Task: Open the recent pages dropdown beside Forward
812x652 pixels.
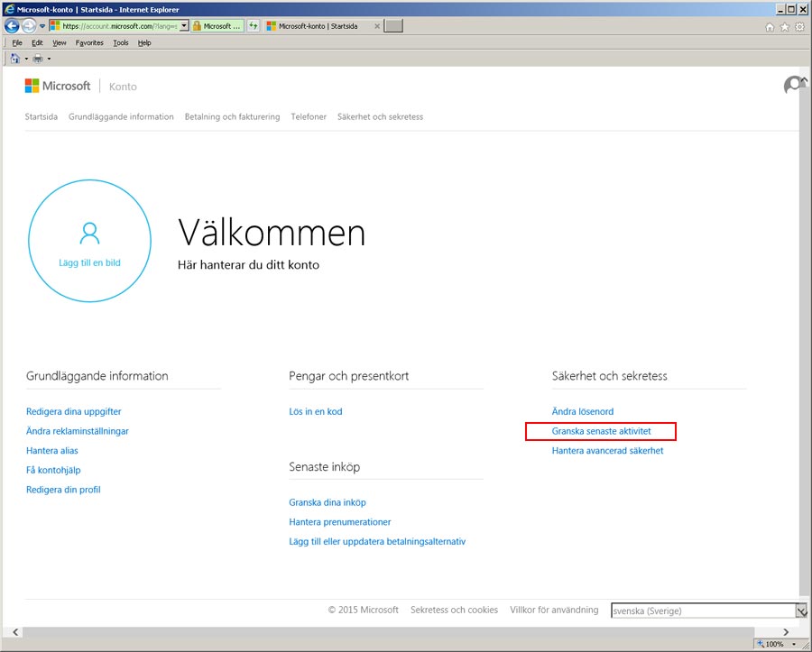Action: (42, 26)
